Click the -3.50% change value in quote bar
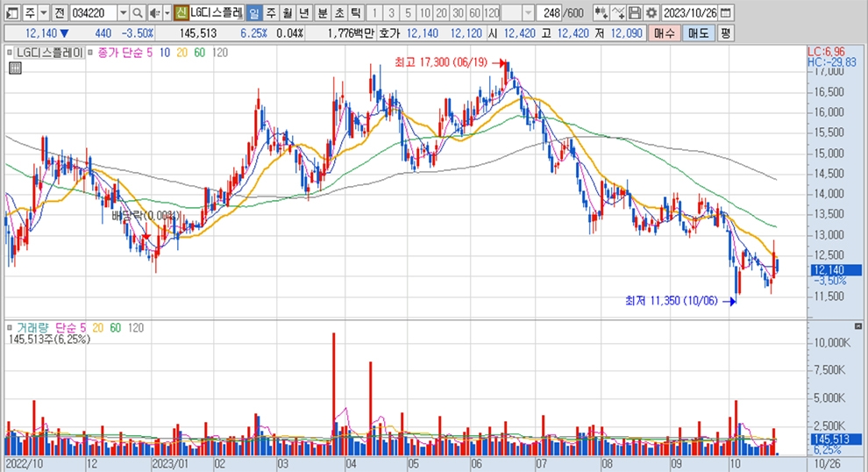This screenshot has width=868, height=472. 138,33
